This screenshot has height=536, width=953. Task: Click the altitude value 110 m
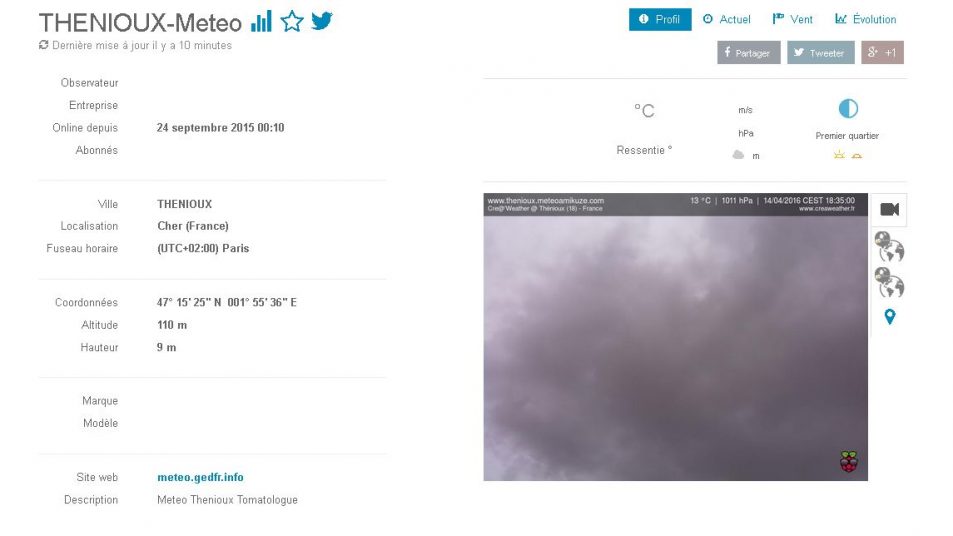172,325
